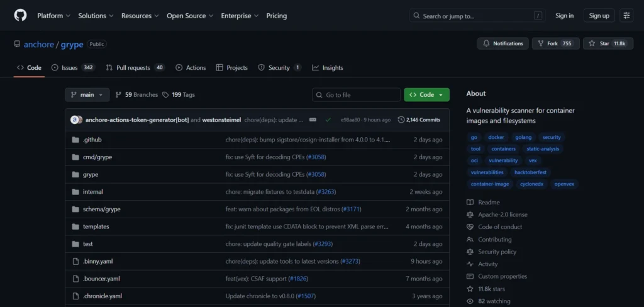Select the static-analysis topic tag
This screenshot has height=307, width=644.
(x=543, y=148)
